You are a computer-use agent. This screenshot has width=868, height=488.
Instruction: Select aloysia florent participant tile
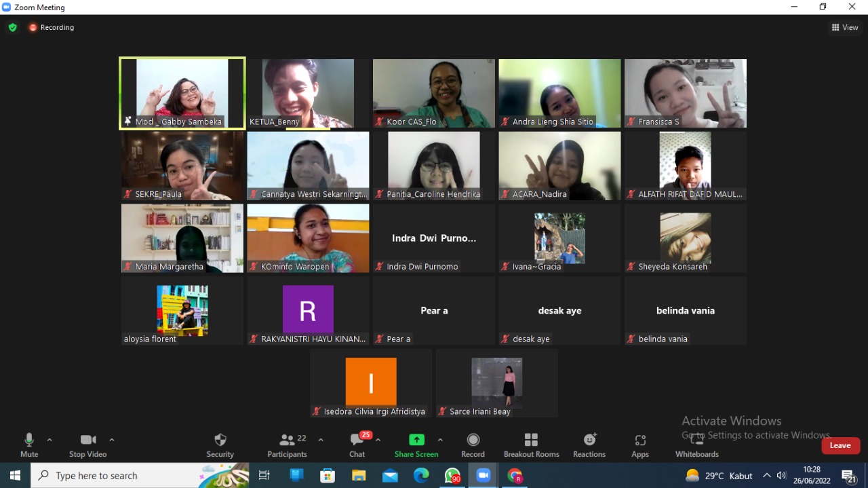coord(182,311)
